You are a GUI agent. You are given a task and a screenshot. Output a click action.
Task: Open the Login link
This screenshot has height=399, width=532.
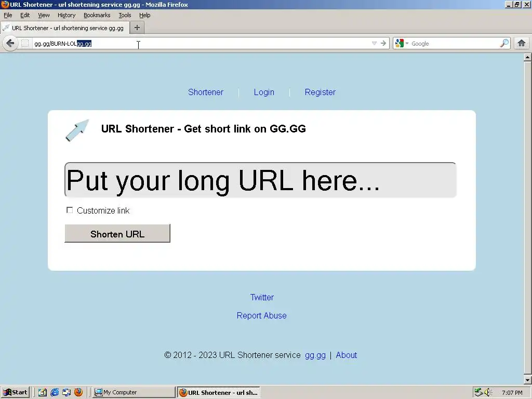(x=264, y=92)
